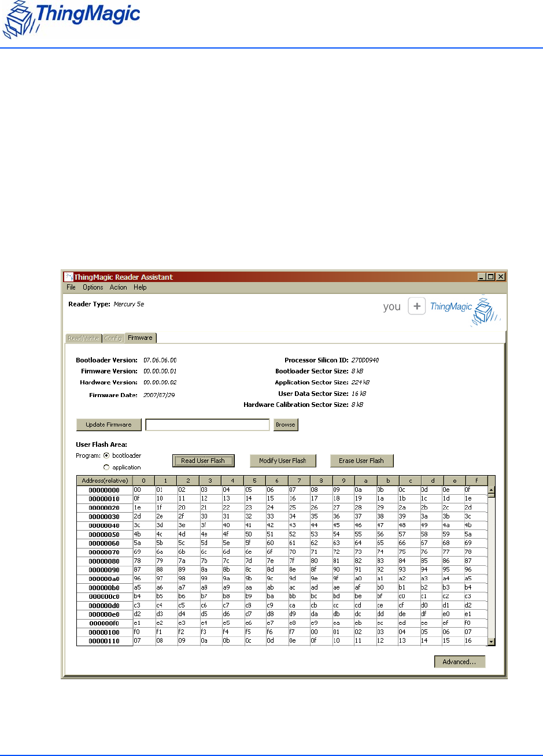Open the Action menu
543x756 pixels.
pos(119,287)
